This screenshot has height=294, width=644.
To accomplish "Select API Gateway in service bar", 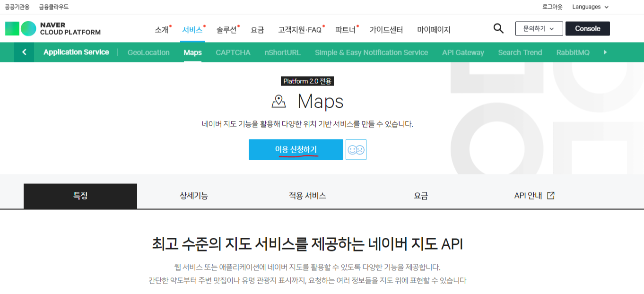I will (463, 52).
